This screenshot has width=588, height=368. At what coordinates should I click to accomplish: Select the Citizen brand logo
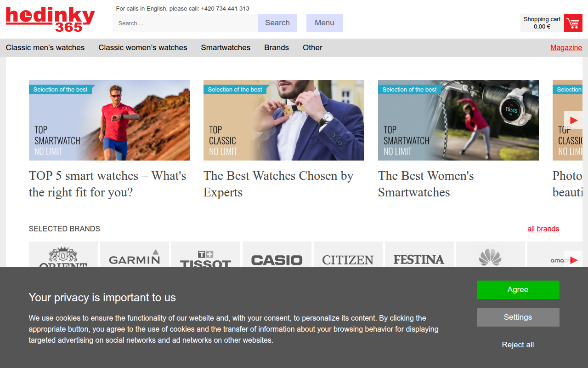pyautogui.click(x=348, y=254)
